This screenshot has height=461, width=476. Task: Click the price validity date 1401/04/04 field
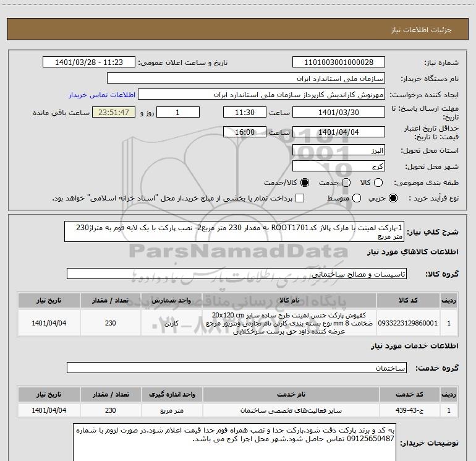point(339,132)
